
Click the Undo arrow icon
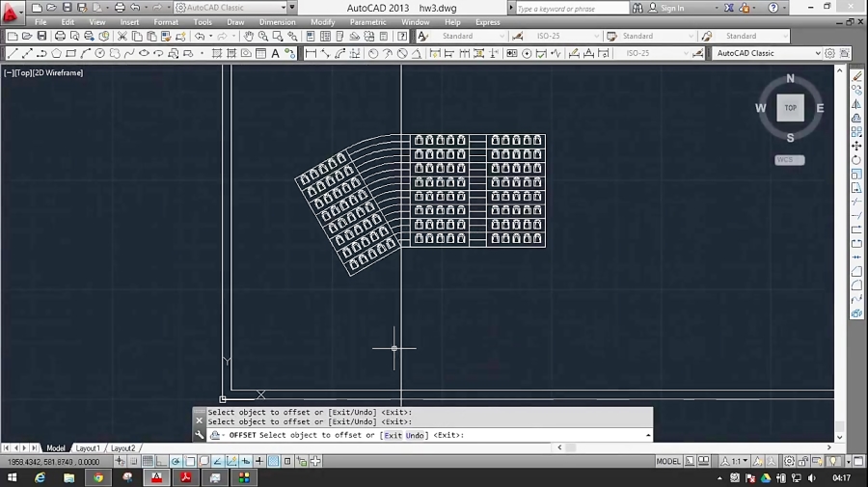tap(200, 36)
